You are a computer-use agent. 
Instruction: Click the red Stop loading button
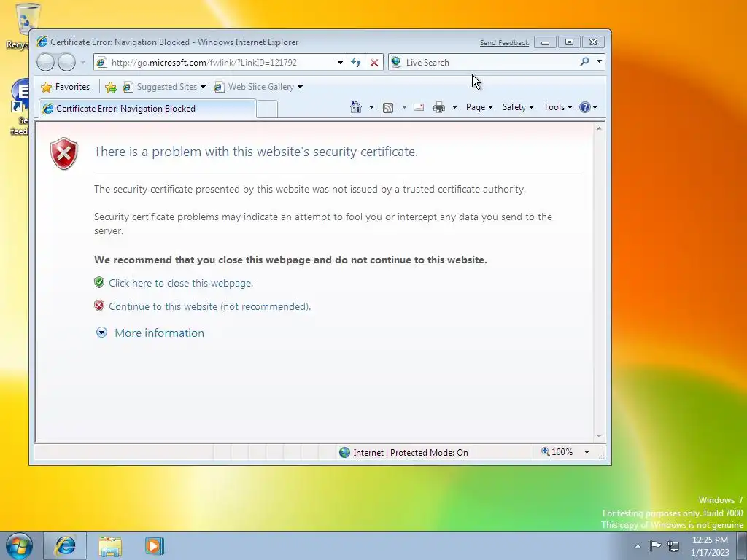(x=374, y=63)
